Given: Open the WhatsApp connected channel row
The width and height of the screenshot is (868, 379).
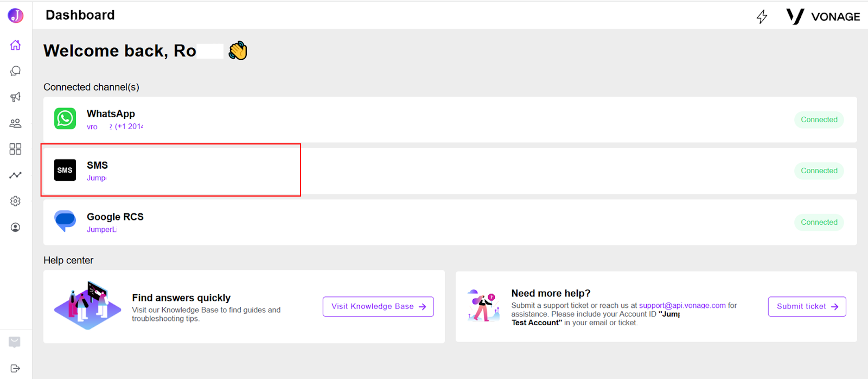Looking at the screenshot, I should (450, 119).
